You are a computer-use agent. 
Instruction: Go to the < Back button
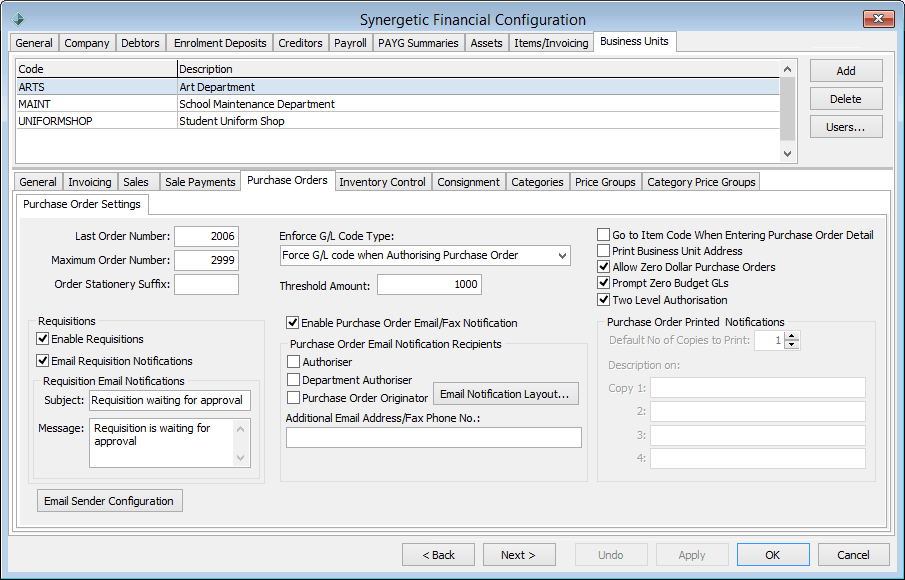click(439, 555)
